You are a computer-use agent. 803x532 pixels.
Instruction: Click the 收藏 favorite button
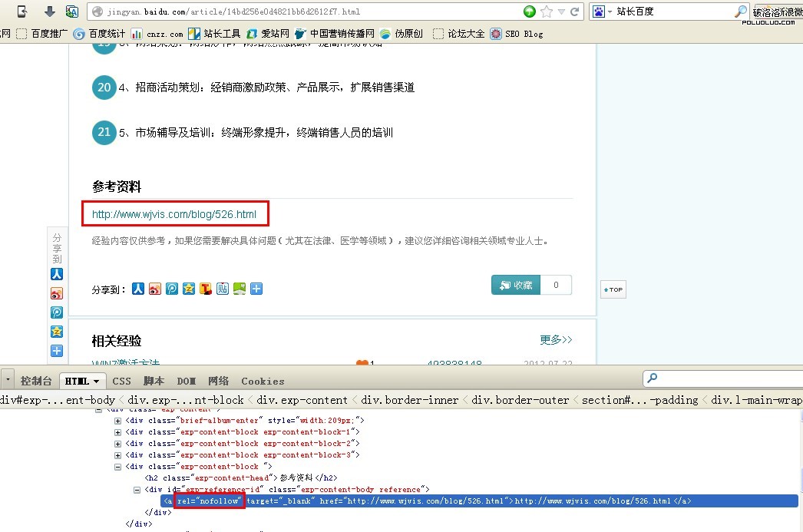(516, 285)
